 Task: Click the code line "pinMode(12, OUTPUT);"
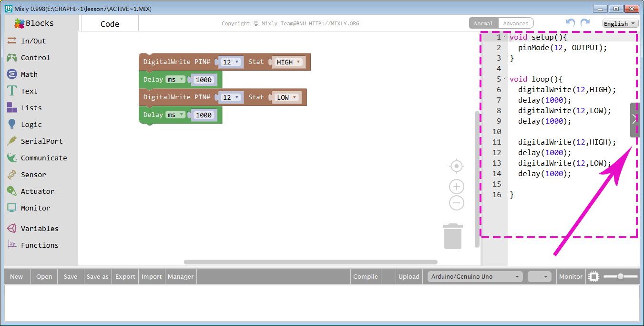(x=562, y=48)
